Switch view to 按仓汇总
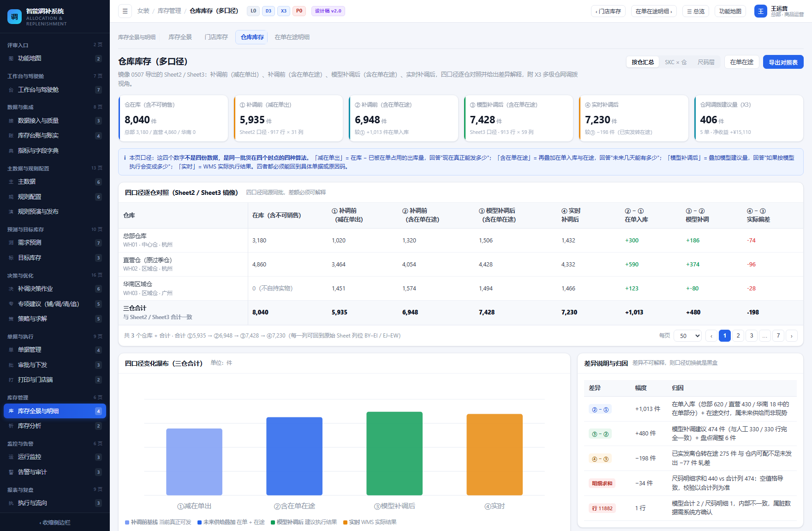 tap(643, 62)
